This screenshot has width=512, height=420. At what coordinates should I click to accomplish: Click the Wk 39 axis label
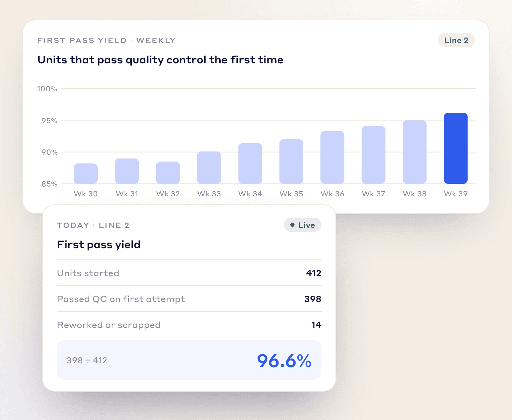pos(456,194)
